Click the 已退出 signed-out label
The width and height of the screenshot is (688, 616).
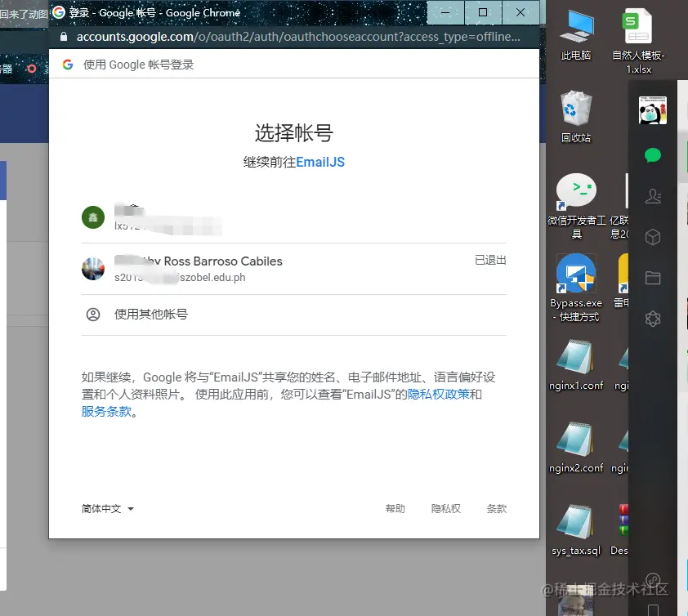490,260
